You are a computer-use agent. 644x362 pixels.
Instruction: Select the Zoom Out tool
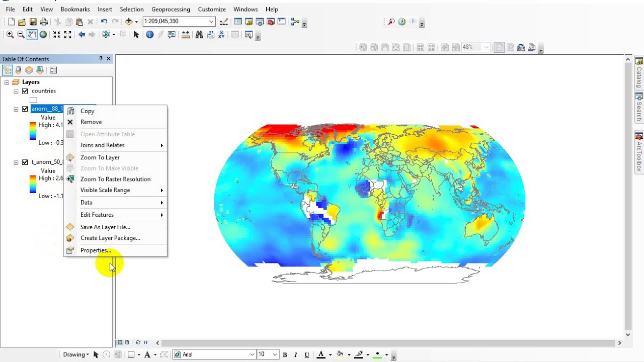21,35
